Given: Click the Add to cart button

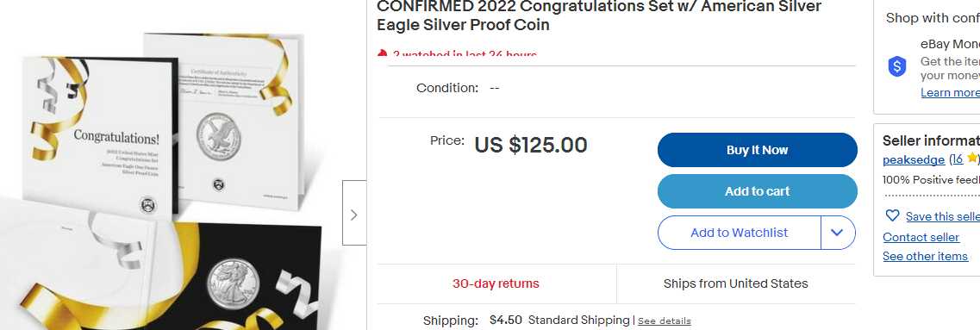Looking at the screenshot, I should coord(757,191).
